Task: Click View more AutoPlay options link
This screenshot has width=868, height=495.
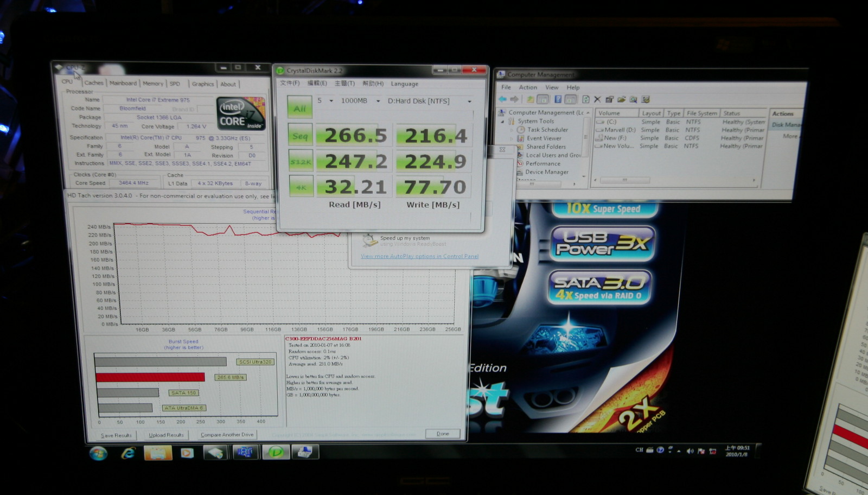Action: click(x=419, y=256)
